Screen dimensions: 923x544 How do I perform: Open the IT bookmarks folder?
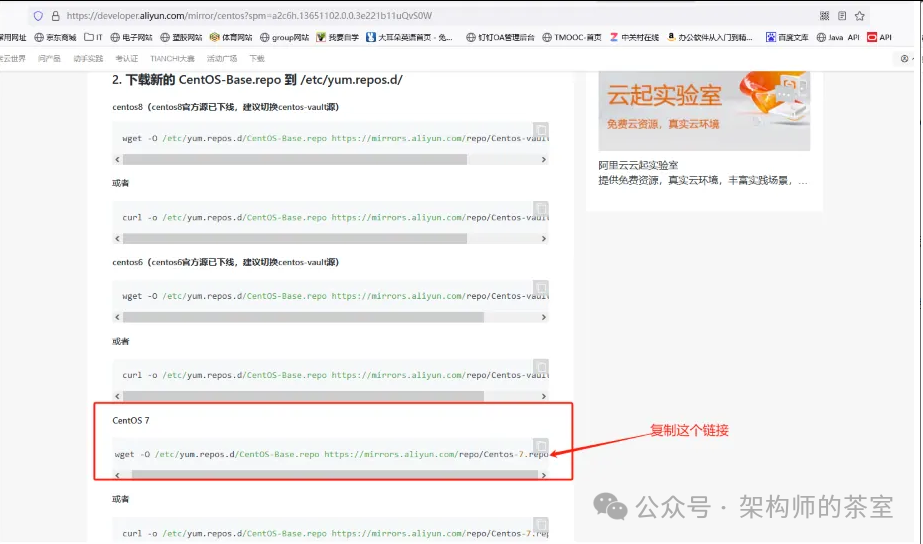pyautogui.click(x=93, y=37)
